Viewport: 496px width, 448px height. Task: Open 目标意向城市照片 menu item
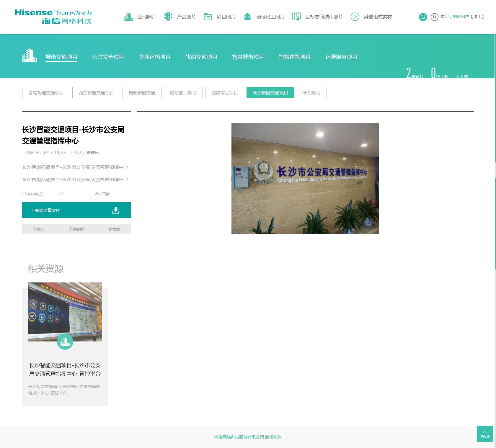pos(324,17)
